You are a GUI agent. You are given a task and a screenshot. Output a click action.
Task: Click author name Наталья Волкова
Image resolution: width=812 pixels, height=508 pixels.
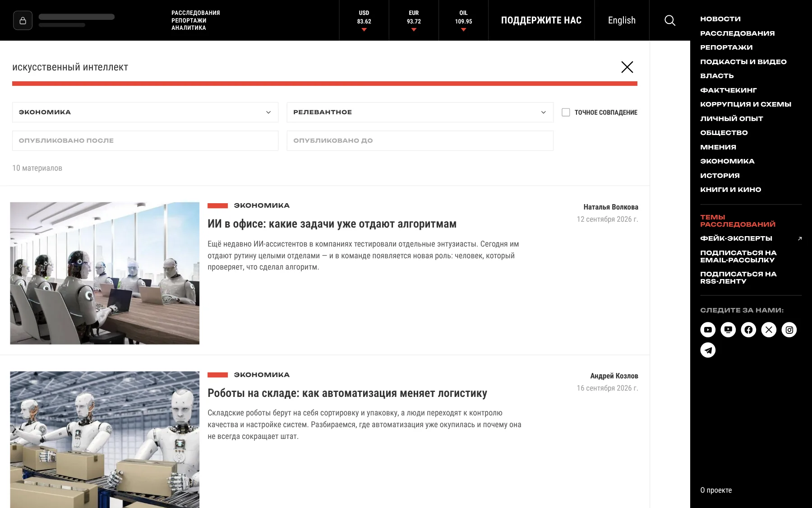(x=611, y=207)
